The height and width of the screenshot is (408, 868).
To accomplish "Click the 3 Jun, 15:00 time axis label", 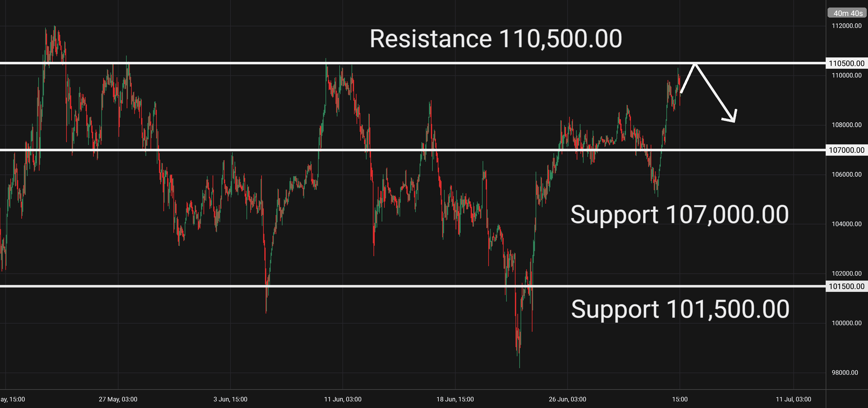I will coord(230,399).
